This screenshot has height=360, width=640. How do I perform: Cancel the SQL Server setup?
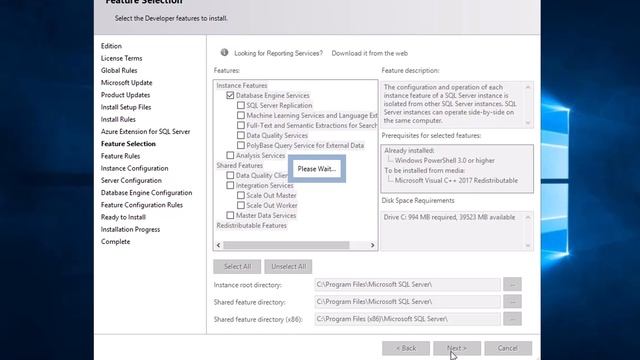pyautogui.click(x=508, y=348)
